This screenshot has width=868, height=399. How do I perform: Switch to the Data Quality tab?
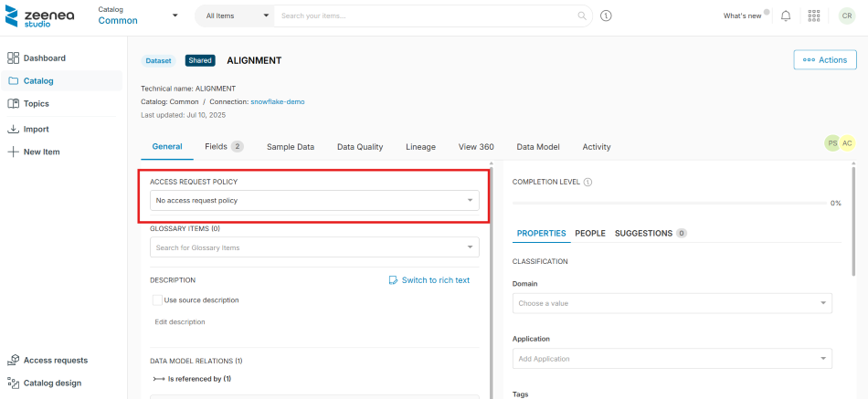coord(360,146)
